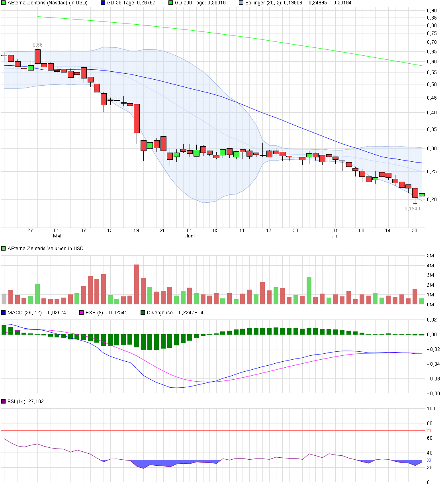Select the 'AEterna Zentaris Volumen in USD' label
The image size is (448, 488).
point(45,249)
